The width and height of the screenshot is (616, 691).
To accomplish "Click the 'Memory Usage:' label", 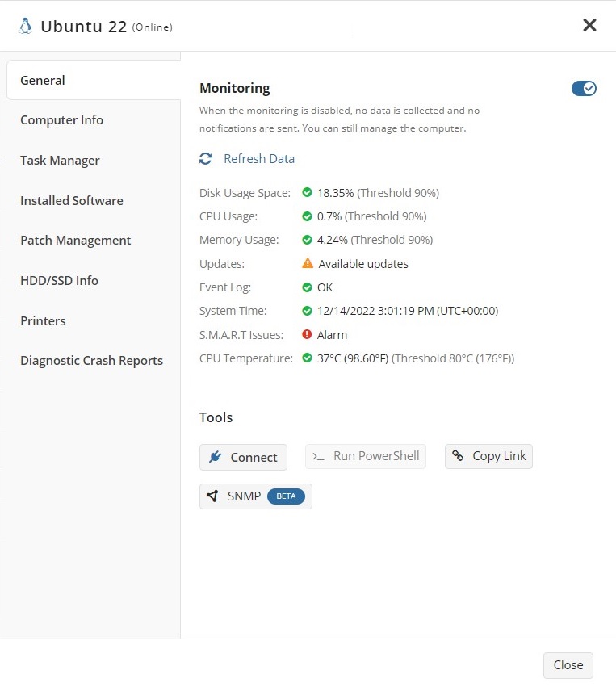I will point(239,240).
